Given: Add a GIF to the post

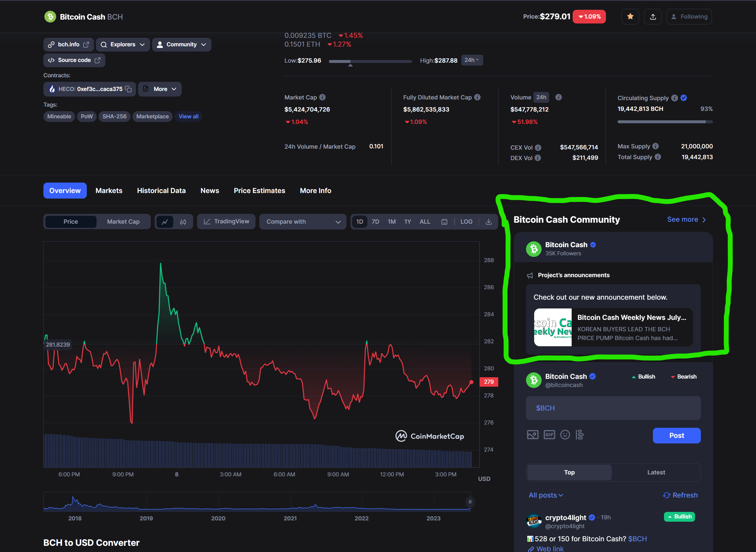Looking at the screenshot, I should pos(549,435).
